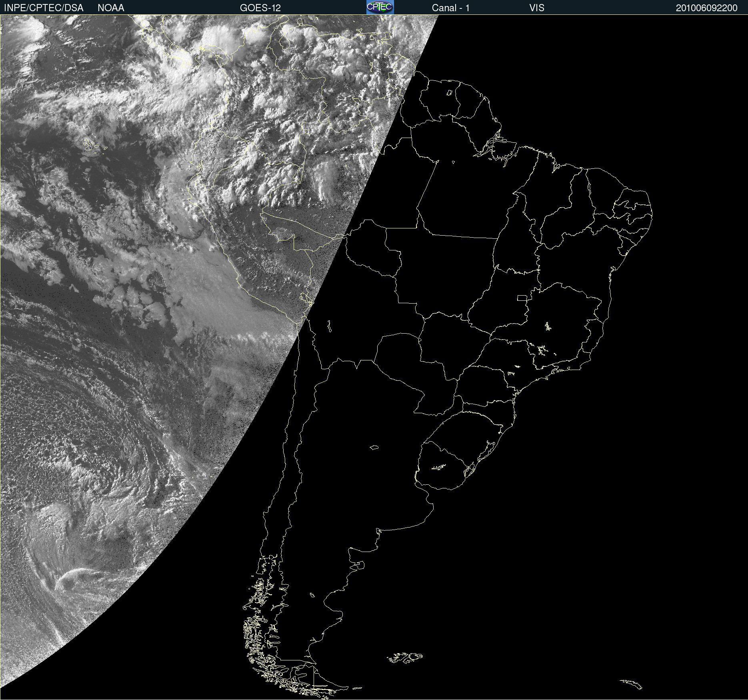Image resolution: width=748 pixels, height=700 pixels.
Task: Click the 201006092200 timestamp
Action: click(706, 8)
